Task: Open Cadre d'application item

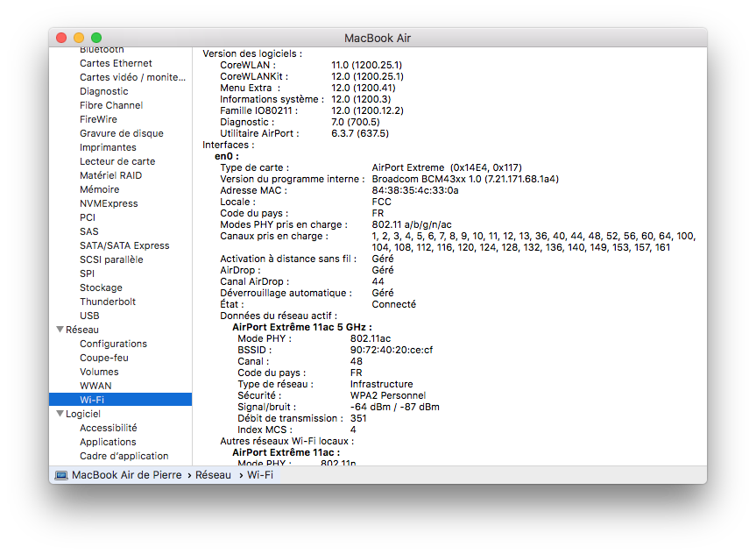Action: pyautogui.click(x=124, y=456)
